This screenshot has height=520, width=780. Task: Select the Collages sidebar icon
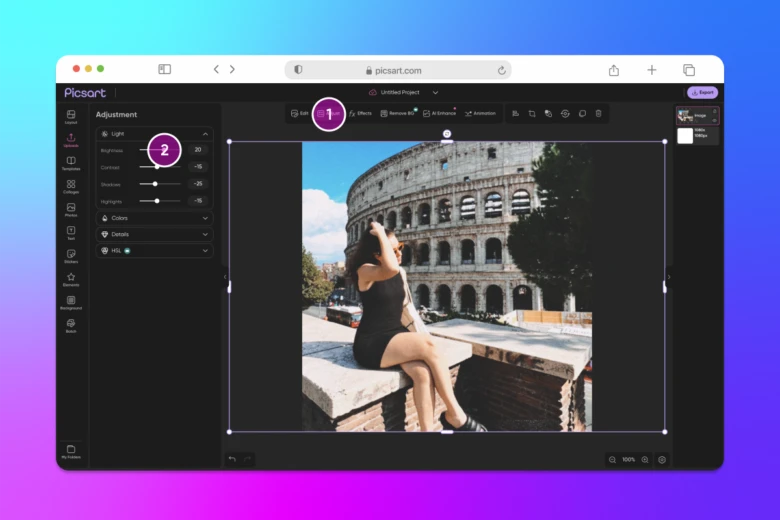[71, 186]
